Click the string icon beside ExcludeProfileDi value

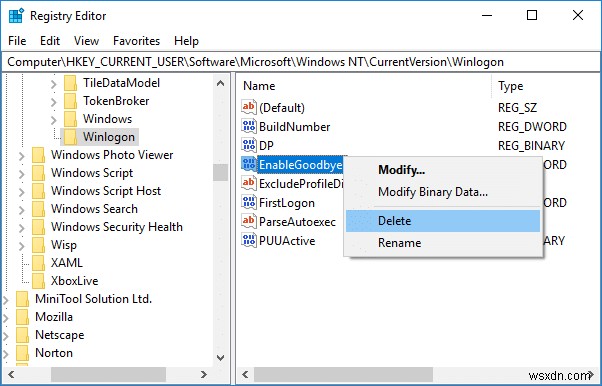pos(249,184)
